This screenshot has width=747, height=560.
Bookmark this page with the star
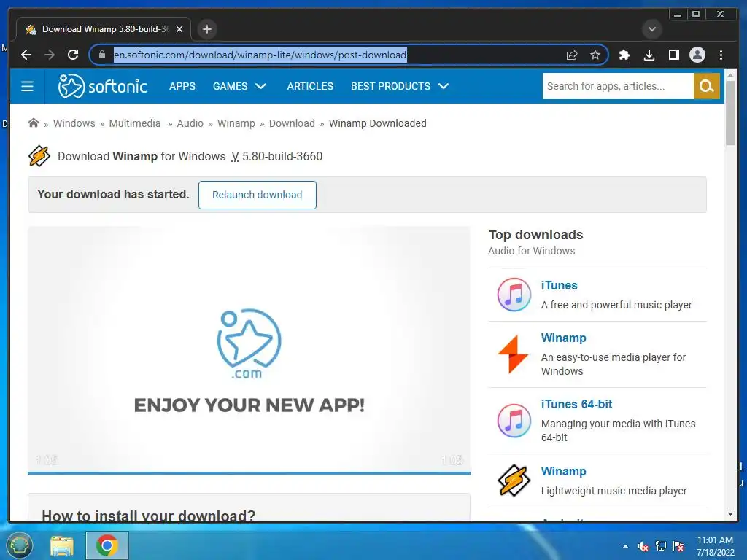click(x=595, y=55)
